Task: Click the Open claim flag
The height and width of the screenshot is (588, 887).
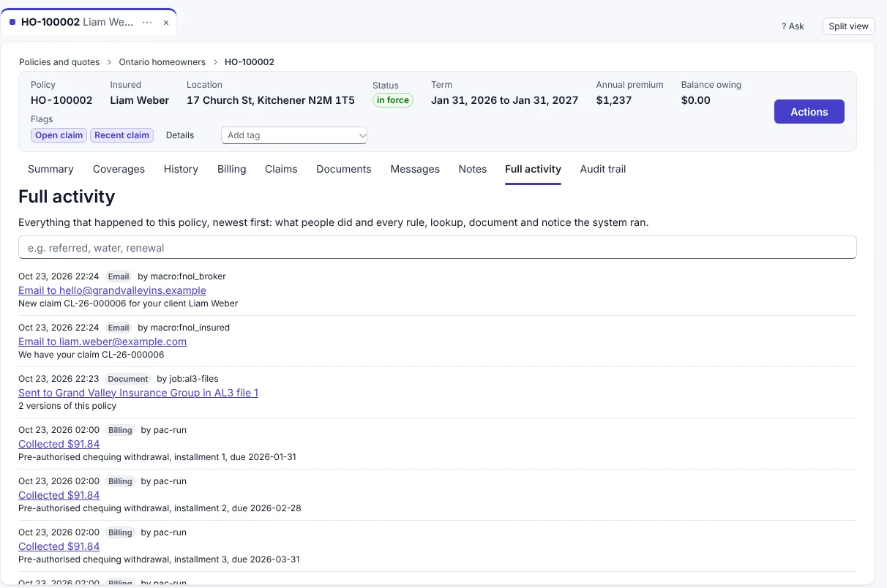Action: point(59,135)
